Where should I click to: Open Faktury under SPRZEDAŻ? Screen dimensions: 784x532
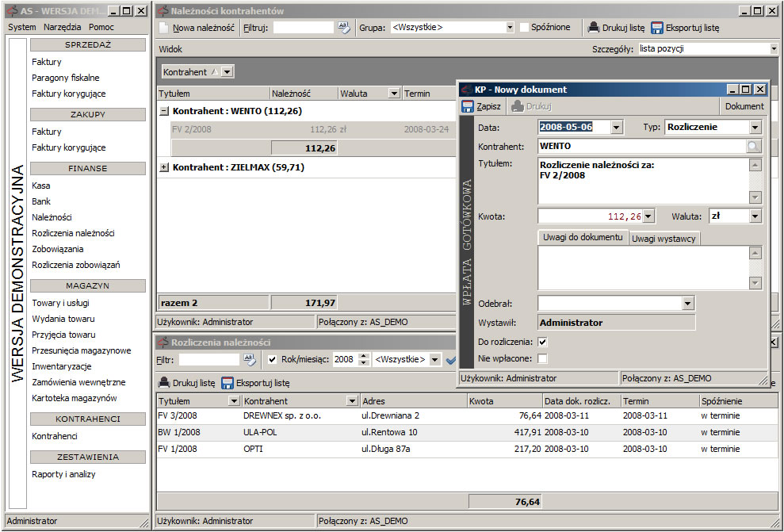(x=47, y=62)
